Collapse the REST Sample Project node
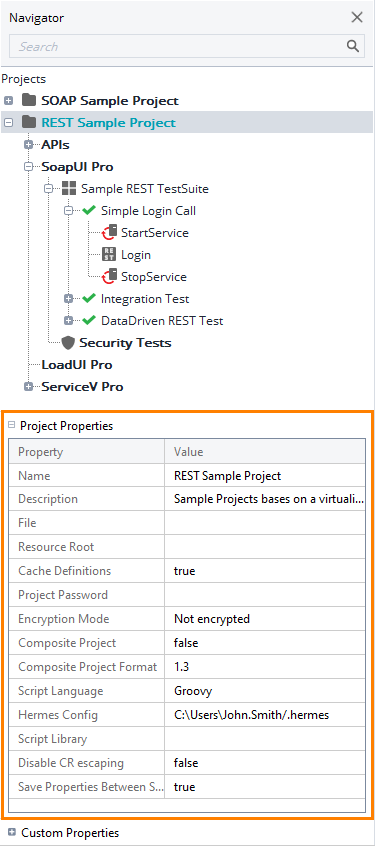This screenshot has width=375, height=846. point(8,122)
